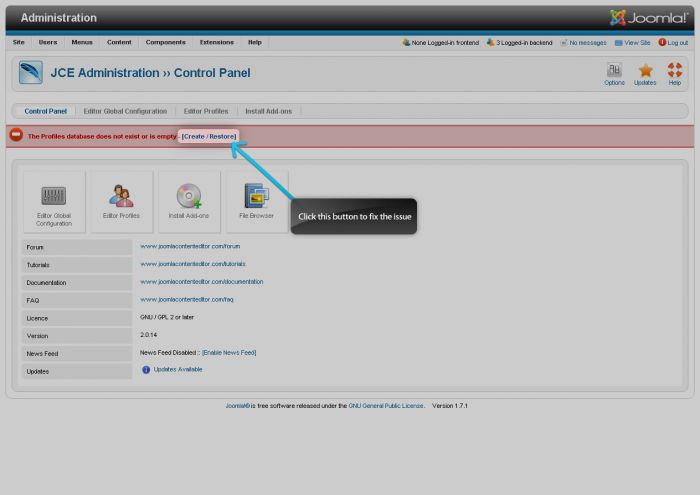
Task: Switch to the Install Add-ons tab
Action: click(x=268, y=111)
